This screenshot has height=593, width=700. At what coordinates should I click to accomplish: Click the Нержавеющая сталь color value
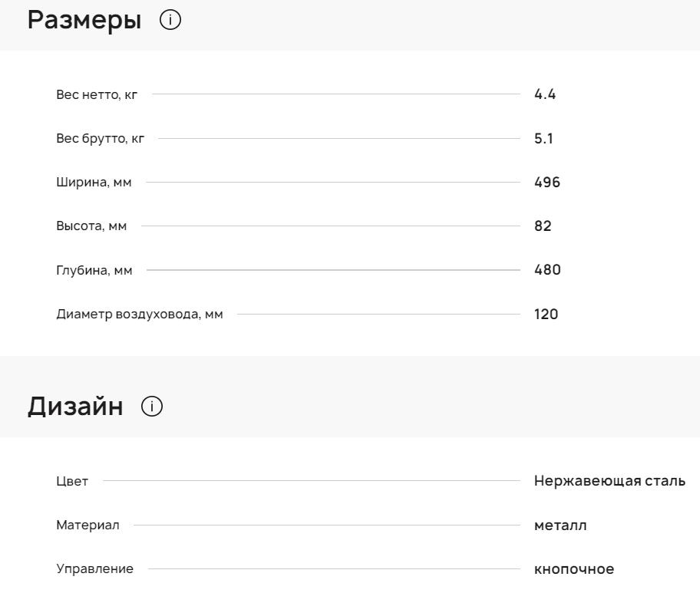609,482
